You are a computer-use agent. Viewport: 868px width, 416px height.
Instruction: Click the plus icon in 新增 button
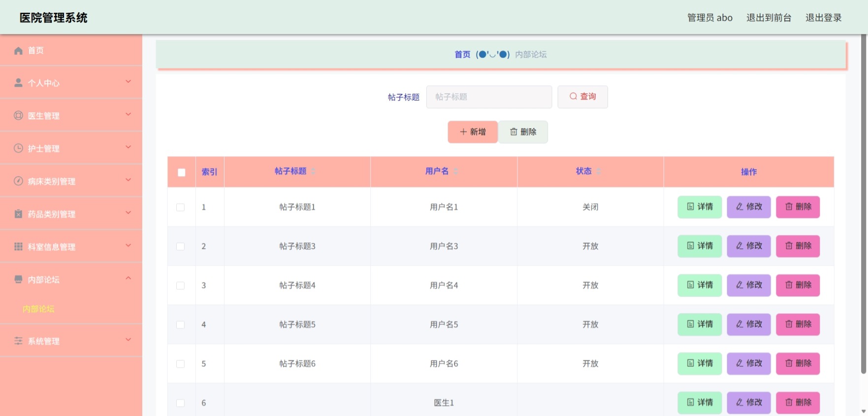click(463, 132)
